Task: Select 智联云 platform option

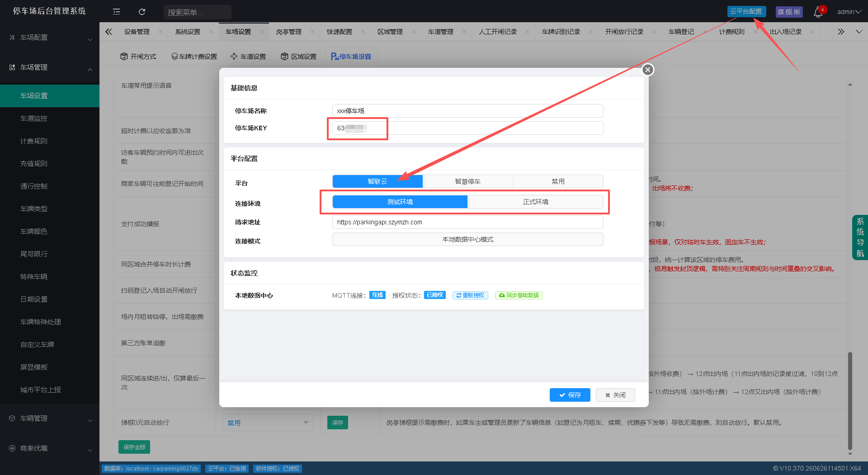Action: point(377,181)
